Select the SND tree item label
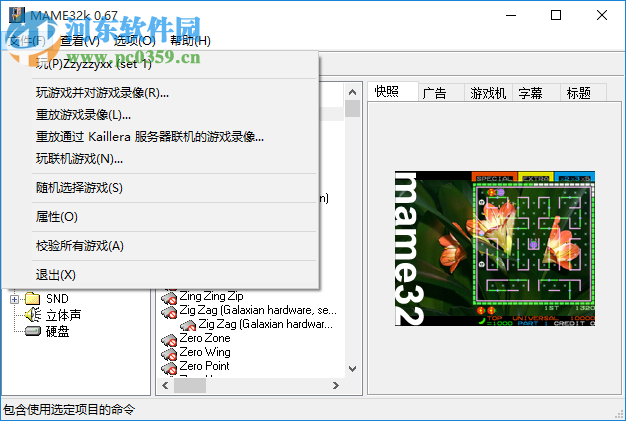The height and width of the screenshot is (421, 626). (x=57, y=298)
